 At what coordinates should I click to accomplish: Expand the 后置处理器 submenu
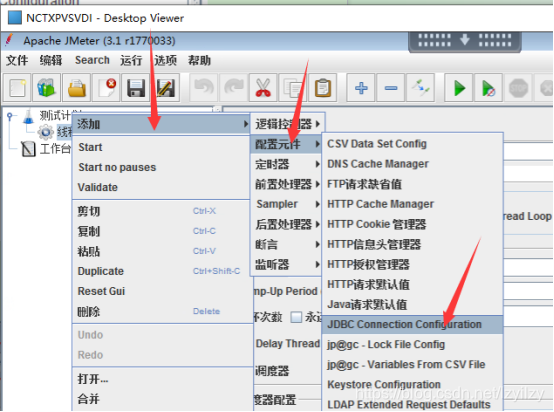click(x=286, y=224)
